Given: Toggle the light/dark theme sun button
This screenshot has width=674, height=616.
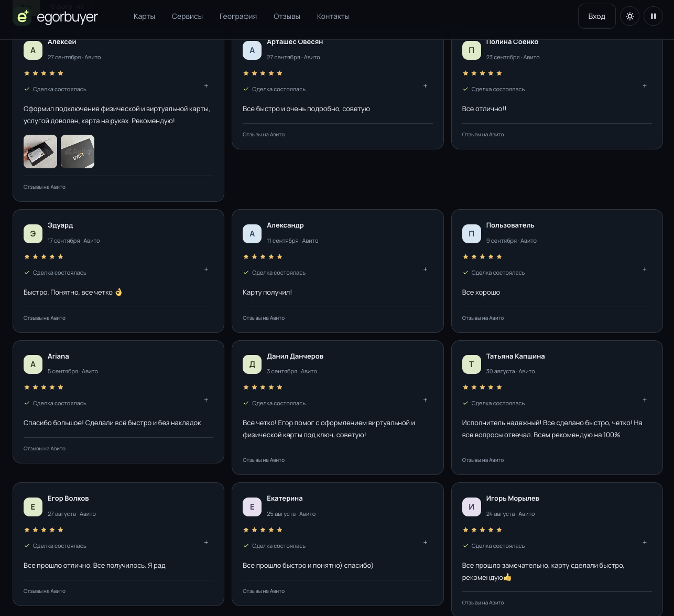Looking at the screenshot, I should point(630,16).
